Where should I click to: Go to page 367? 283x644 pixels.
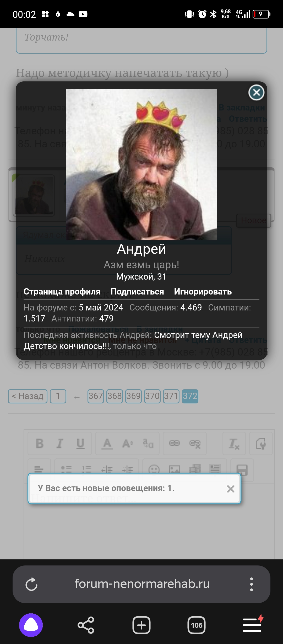tap(96, 396)
